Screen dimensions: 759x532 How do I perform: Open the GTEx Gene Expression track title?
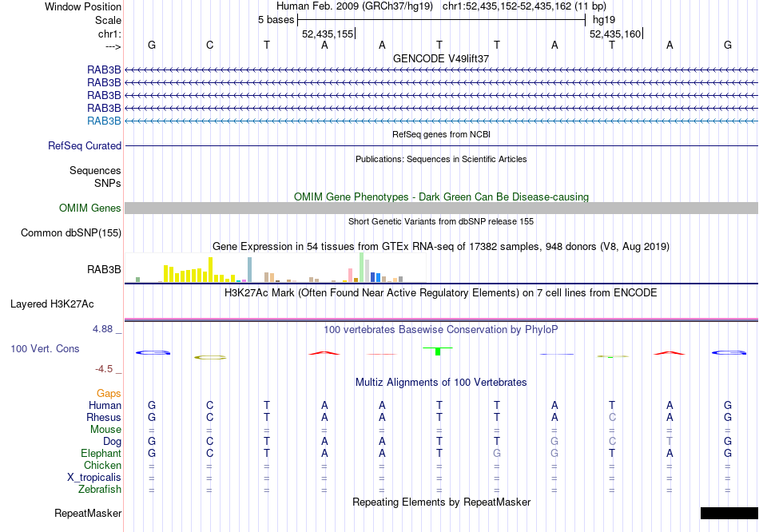click(x=441, y=246)
